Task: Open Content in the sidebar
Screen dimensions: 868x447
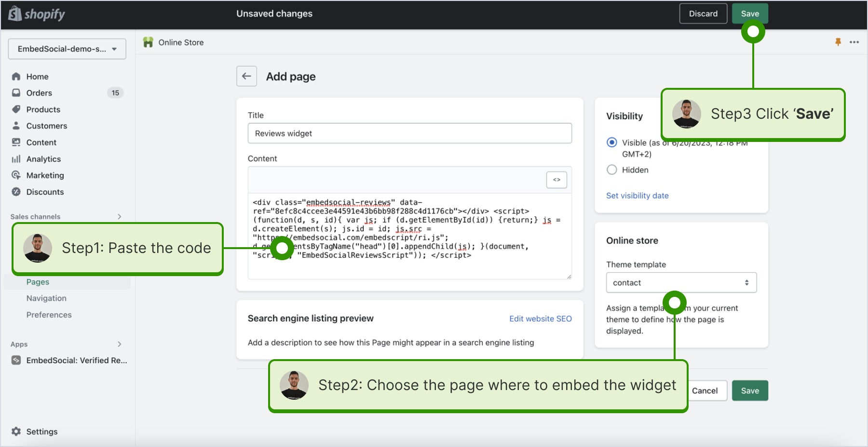Action: click(41, 142)
